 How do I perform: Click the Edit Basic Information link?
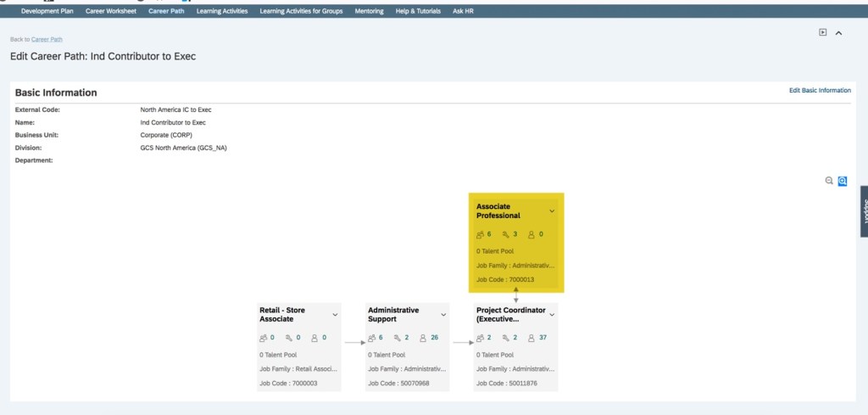[x=820, y=90]
